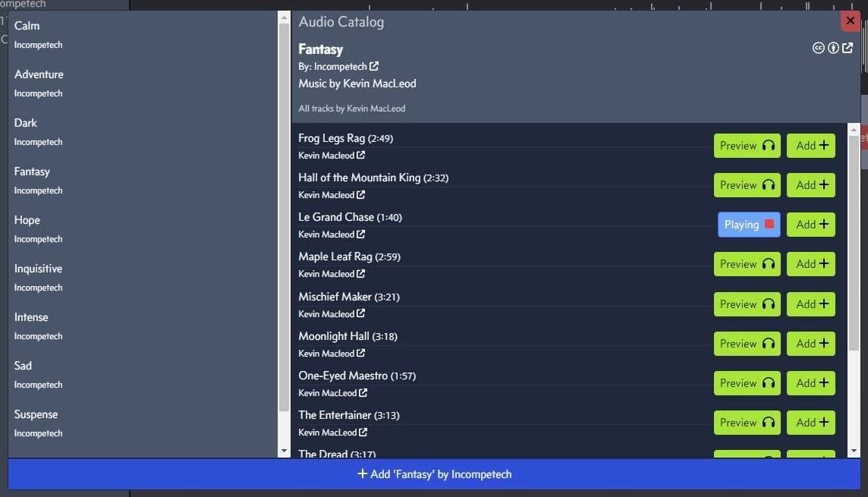Add Frog Legs Rag to project
868x497 pixels.
(x=811, y=146)
